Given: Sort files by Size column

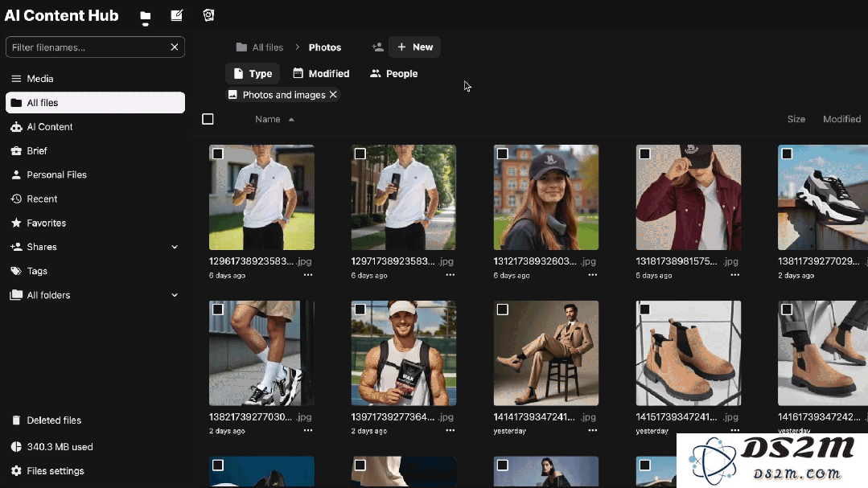Looking at the screenshot, I should (x=796, y=119).
